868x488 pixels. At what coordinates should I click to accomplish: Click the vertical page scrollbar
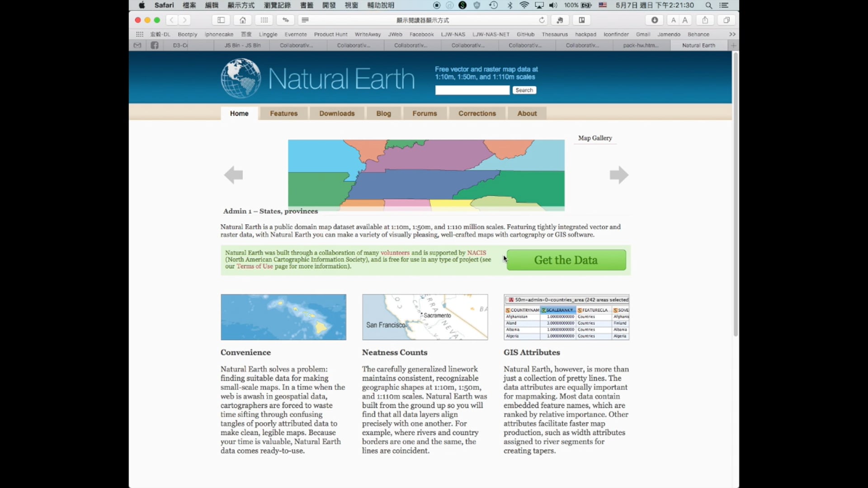coord(736,194)
